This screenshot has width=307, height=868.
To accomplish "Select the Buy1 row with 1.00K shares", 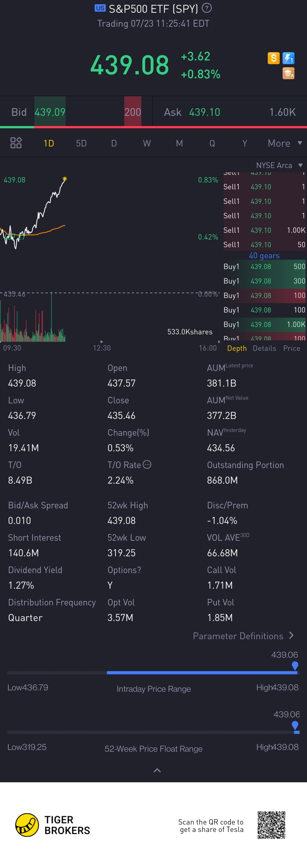I will 264,324.
